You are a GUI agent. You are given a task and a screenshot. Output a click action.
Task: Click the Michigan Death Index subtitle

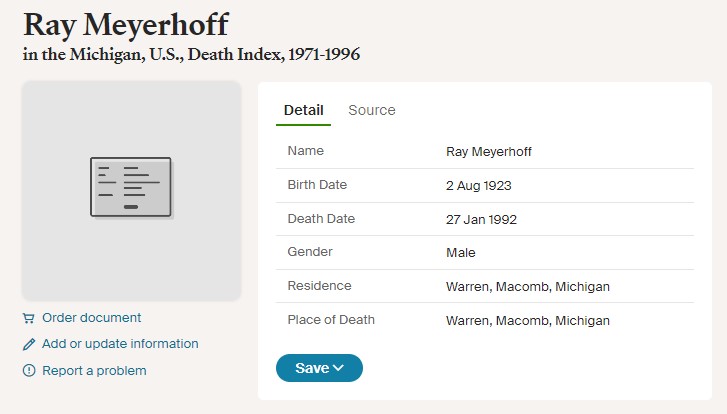[x=191, y=55]
